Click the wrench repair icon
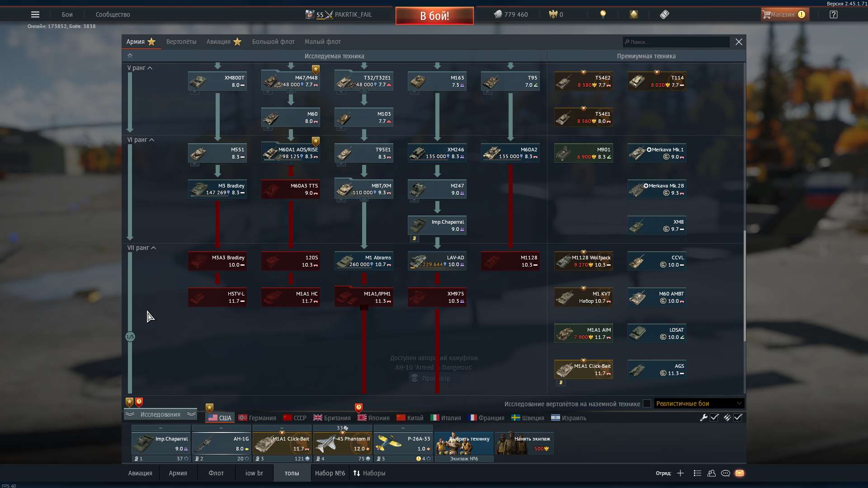The width and height of the screenshot is (868, 488). click(x=703, y=418)
